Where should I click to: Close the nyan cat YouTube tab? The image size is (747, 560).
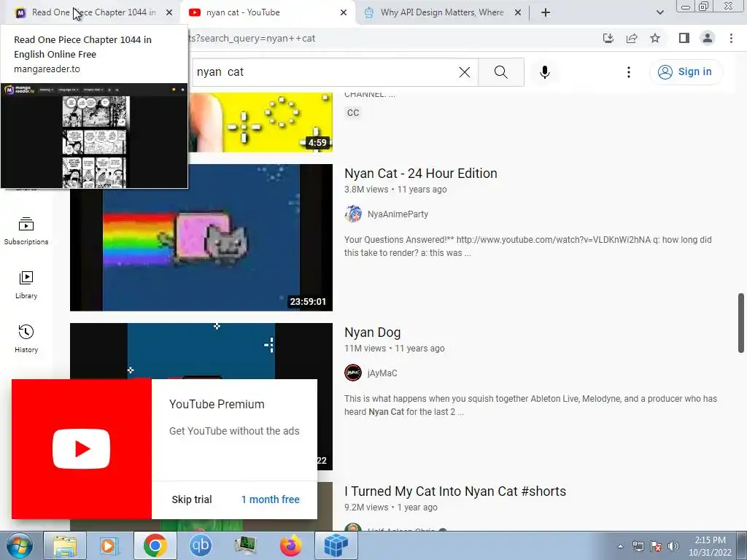click(x=344, y=13)
